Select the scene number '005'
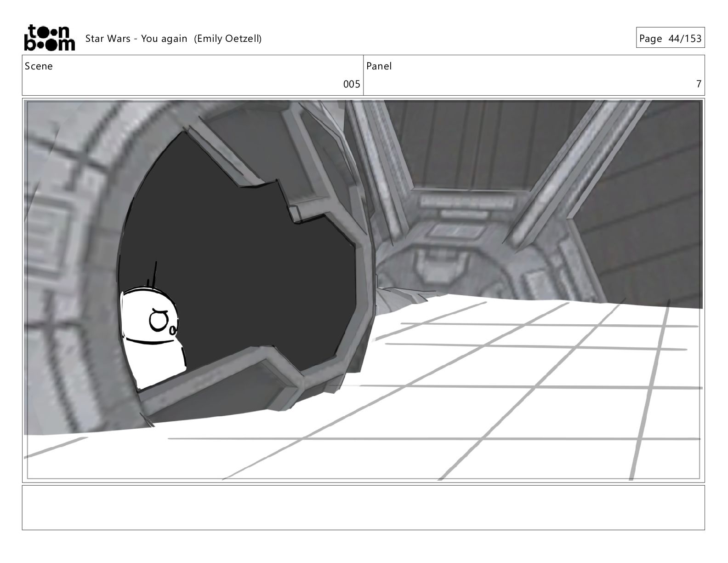The height and width of the screenshot is (563, 728). pos(352,84)
